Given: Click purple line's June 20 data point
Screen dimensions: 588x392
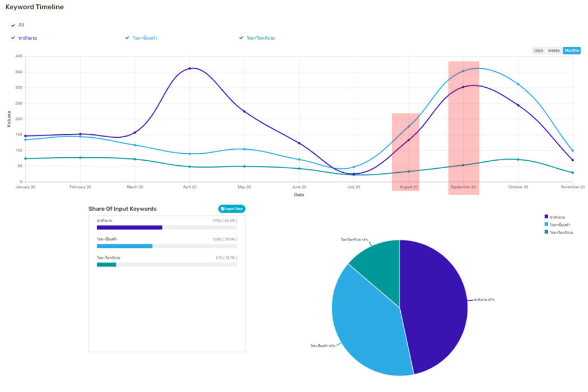Looking at the screenshot, I should coord(299,143).
